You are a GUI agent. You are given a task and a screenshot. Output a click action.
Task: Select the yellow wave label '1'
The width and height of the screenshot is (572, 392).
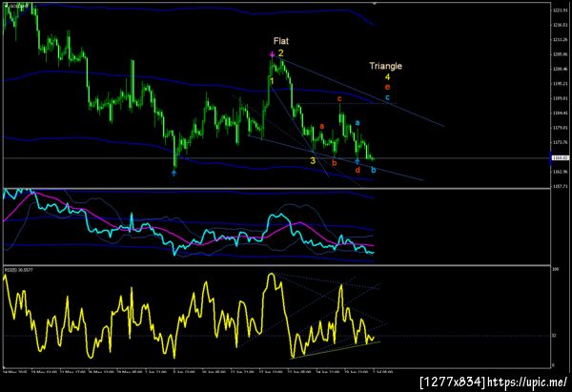[x=272, y=81]
